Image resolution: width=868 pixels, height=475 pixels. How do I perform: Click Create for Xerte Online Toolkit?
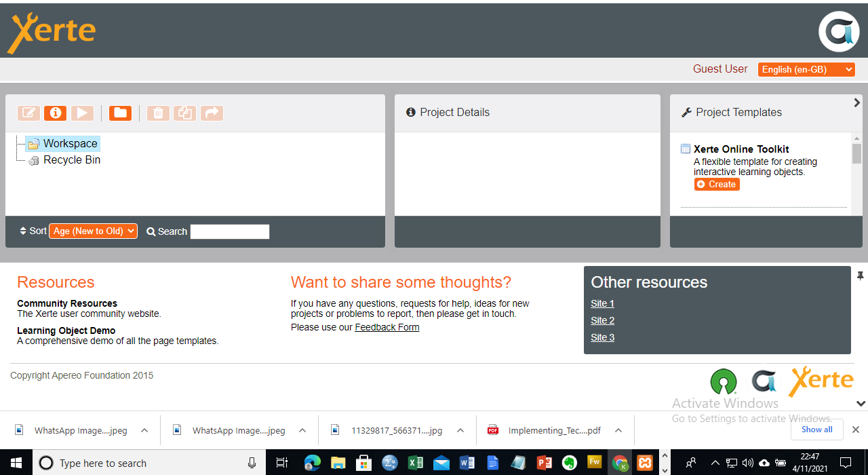pos(717,185)
